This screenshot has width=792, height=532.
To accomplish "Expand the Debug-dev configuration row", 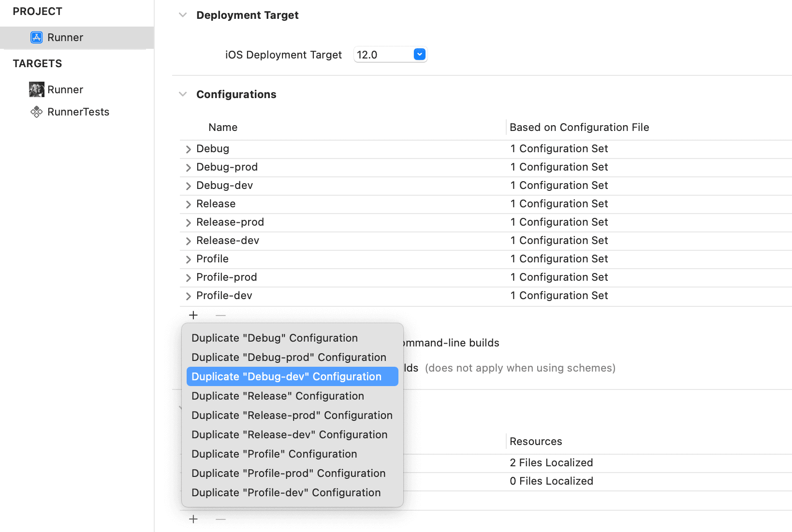I will 189,186.
